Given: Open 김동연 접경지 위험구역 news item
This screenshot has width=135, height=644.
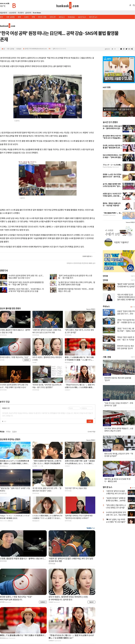Looking at the screenshot, I should coord(119,312).
